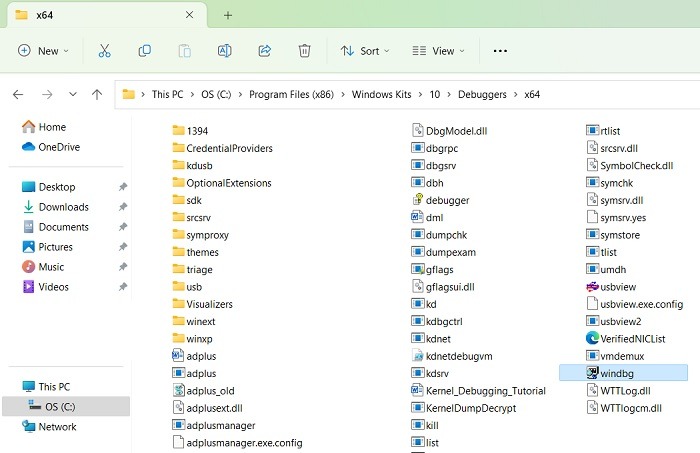This screenshot has height=453, width=700.
Task: Click the Share icon in toolbar
Action: pos(265,51)
